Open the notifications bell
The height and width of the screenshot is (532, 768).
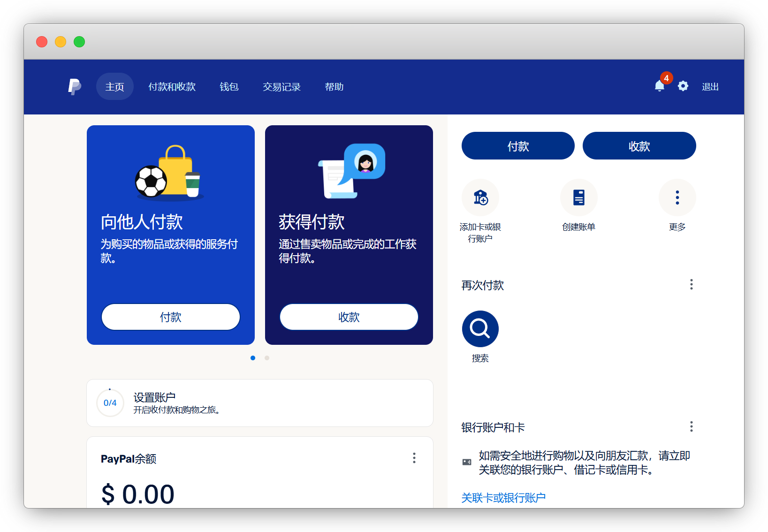coord(659,86)
